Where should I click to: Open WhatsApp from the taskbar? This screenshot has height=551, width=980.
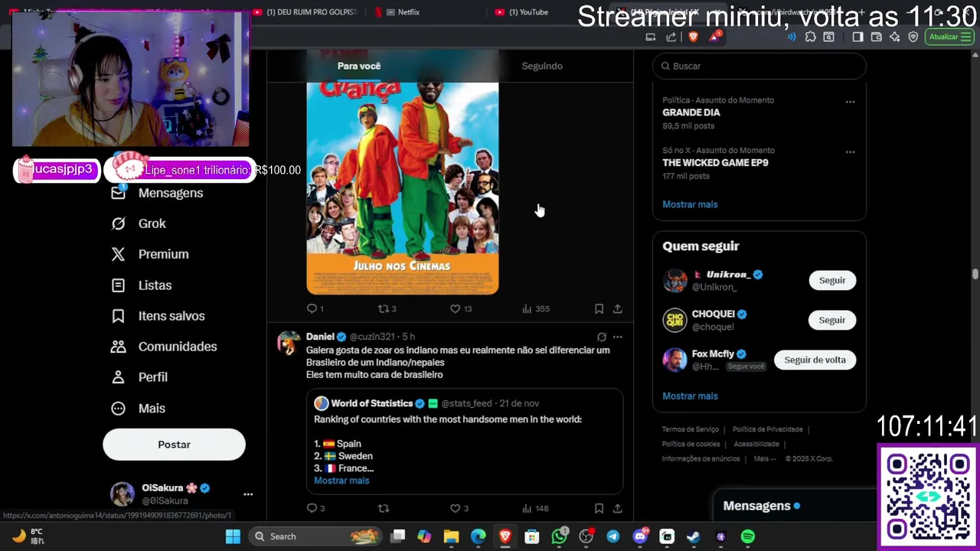(560, 536)
